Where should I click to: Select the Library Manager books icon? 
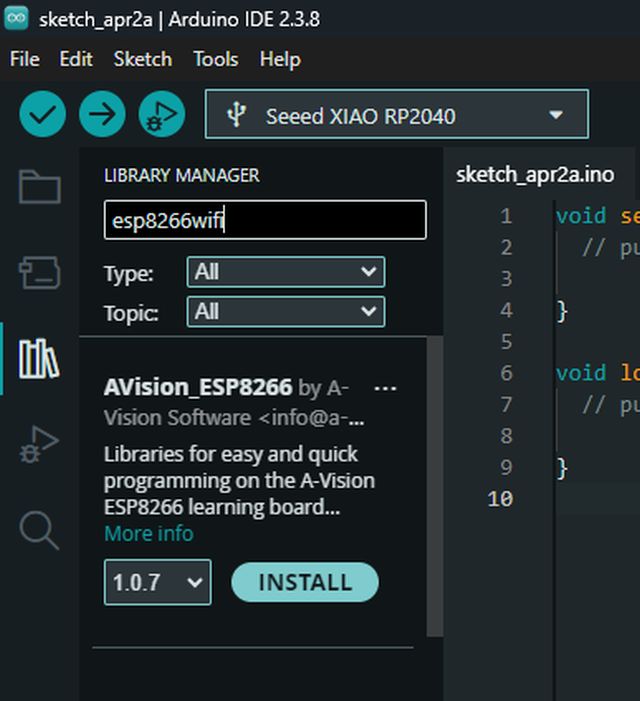click(x=39, y=359)
